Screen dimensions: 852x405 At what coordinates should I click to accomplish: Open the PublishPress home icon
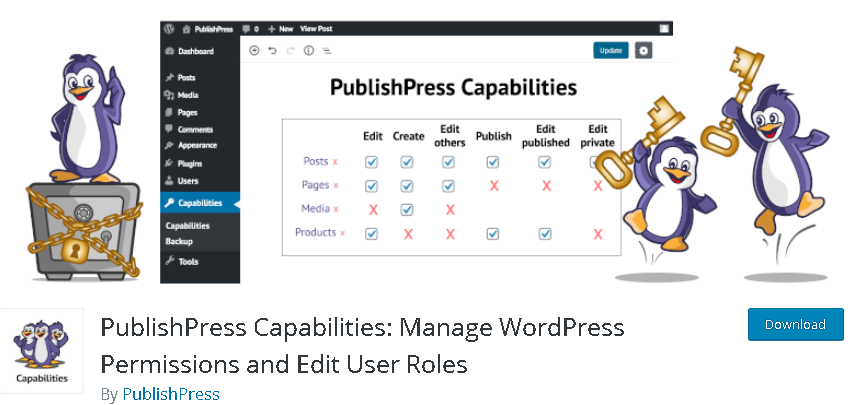(x=186, y=29)
